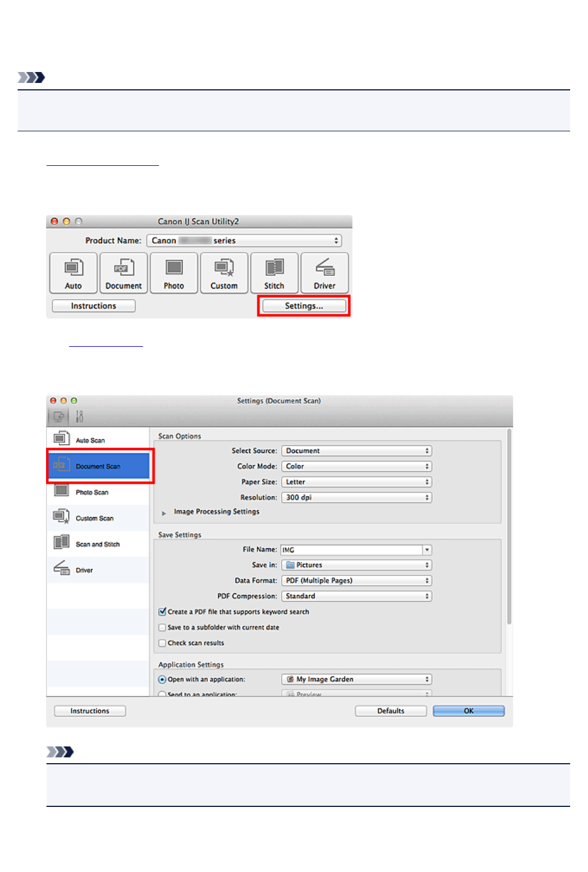Image resolution: width=588 pixels, height=872 pixels.
Task: Open Instructions in the IJ Scan Utility2 window
Action: click(94, 306)
